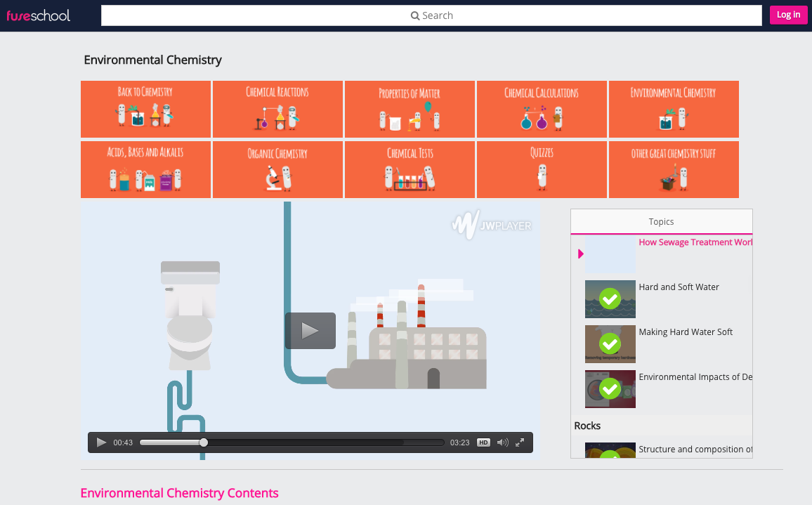
Task: Switch to the Environmental Chemistry tab
Action: point(674,109)
